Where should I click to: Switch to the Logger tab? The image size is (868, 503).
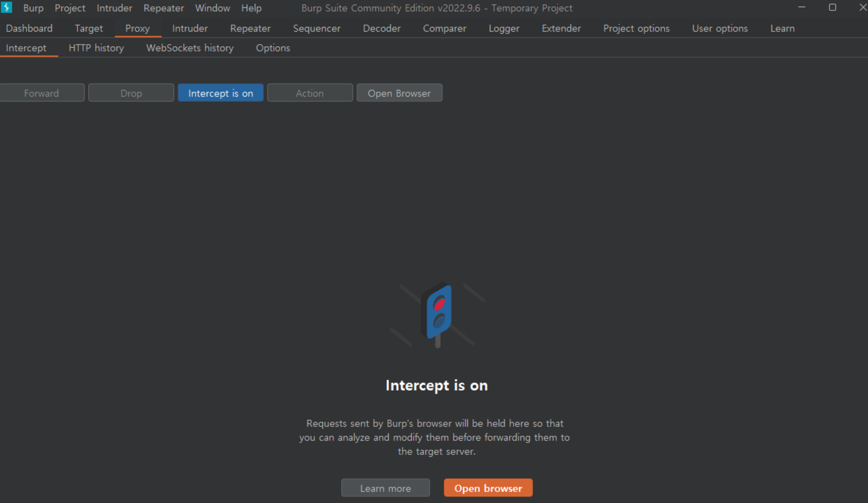click(x=504, y=28)
